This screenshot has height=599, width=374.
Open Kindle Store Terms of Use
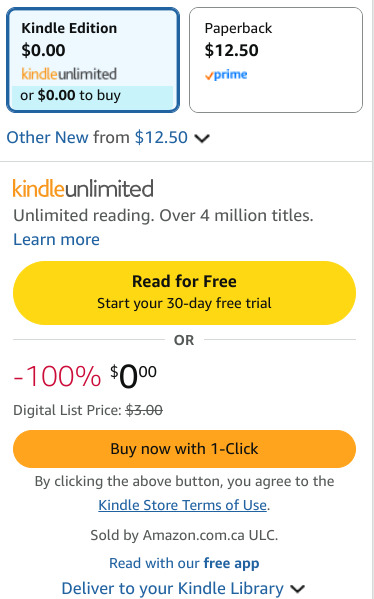coord(182,505)
